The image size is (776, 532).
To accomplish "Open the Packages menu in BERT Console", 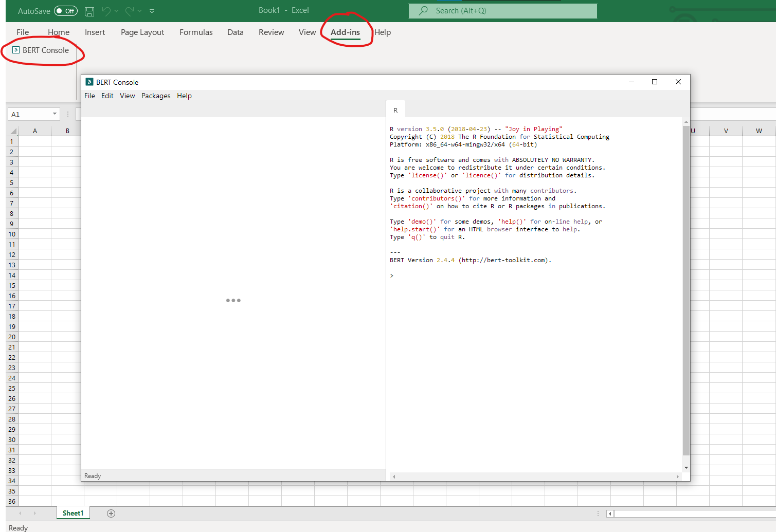I will pos(156,96).
